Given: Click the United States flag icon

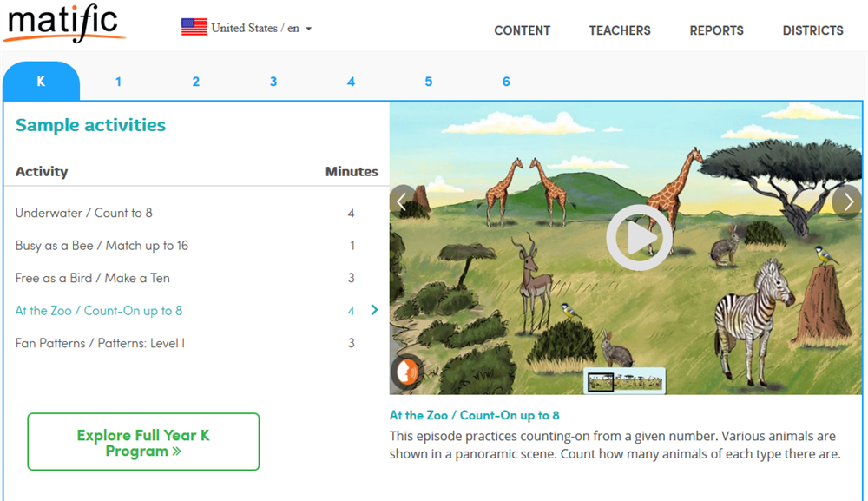Looking at the screenshot, I should coord(194,27).
